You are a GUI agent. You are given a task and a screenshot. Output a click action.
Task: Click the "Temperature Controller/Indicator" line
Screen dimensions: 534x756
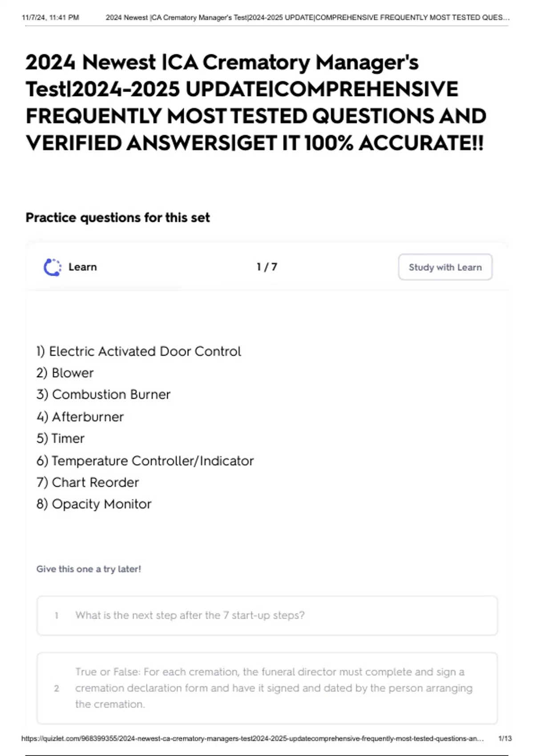145,461
